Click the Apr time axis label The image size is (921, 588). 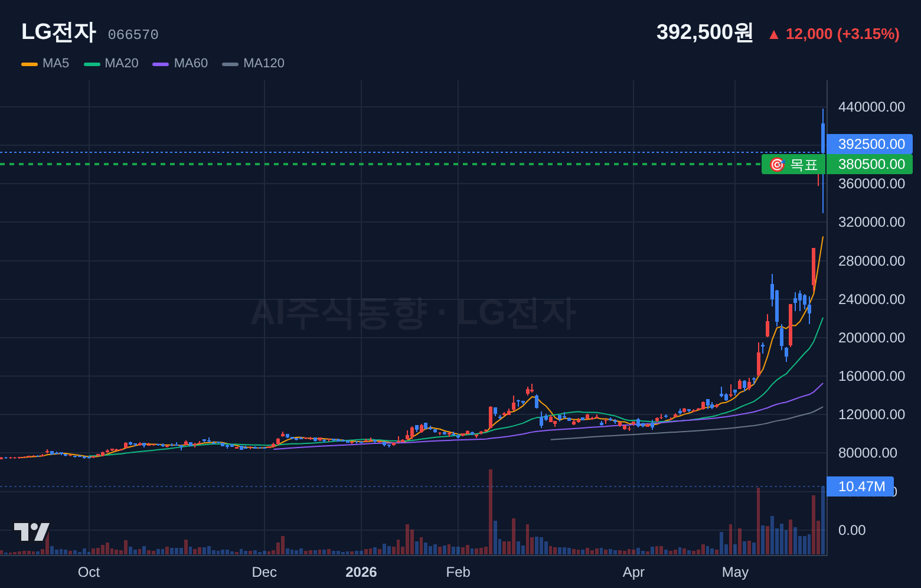633,572
